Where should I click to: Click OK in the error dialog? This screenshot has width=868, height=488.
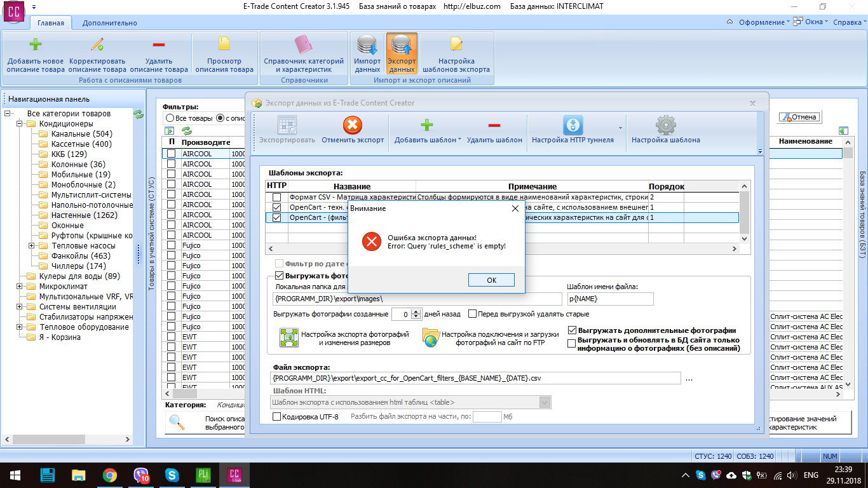coord(491,280)
